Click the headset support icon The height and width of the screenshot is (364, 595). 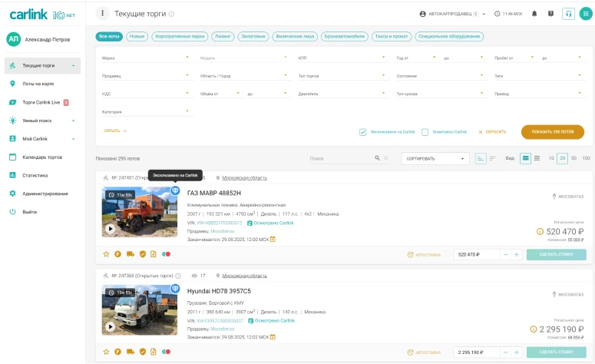[568, 14]
